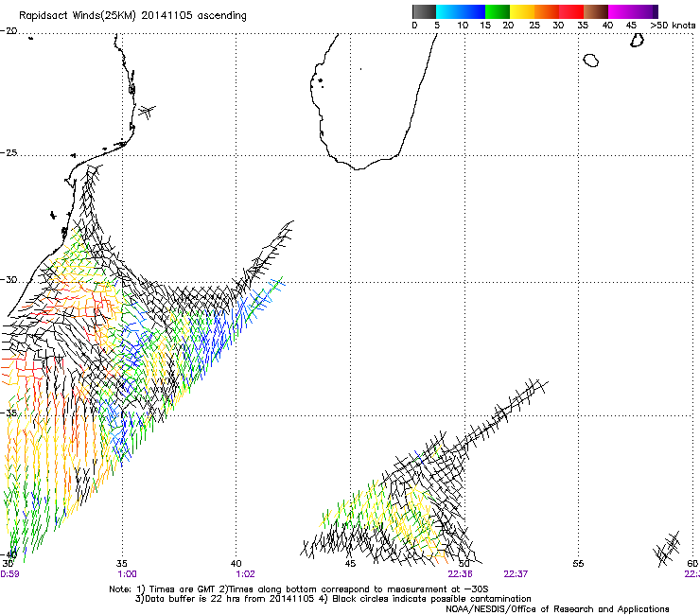Click the '-25' latitude axis label
The width and height of the screenshot is (700, 615).
9,153
